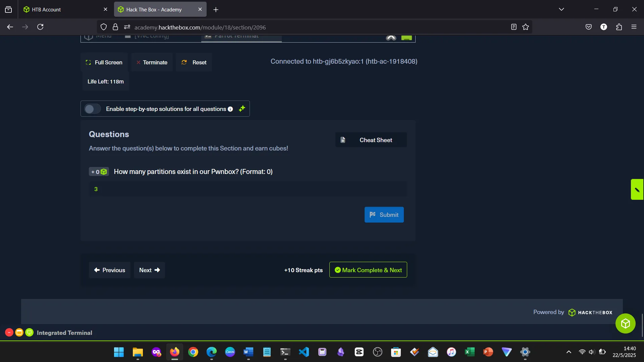Click the sparkle icon beside solutions toggle
This screenshot has width=644, height=362.
point(242,109)
